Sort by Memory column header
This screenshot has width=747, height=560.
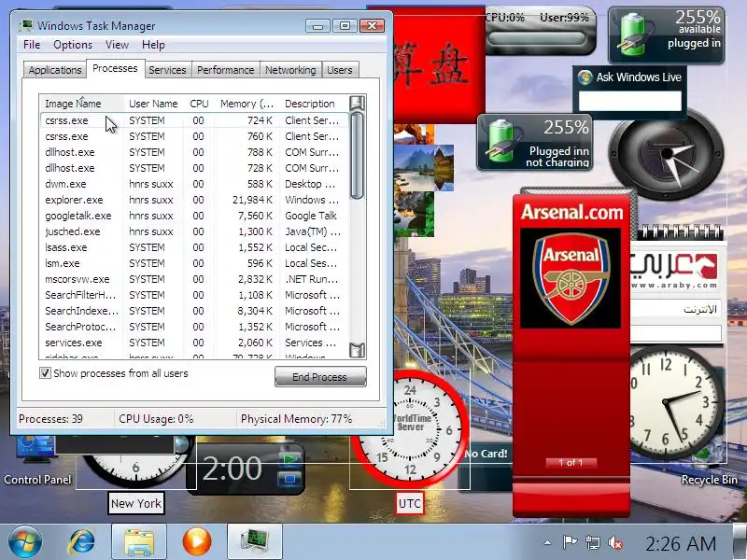247,104
